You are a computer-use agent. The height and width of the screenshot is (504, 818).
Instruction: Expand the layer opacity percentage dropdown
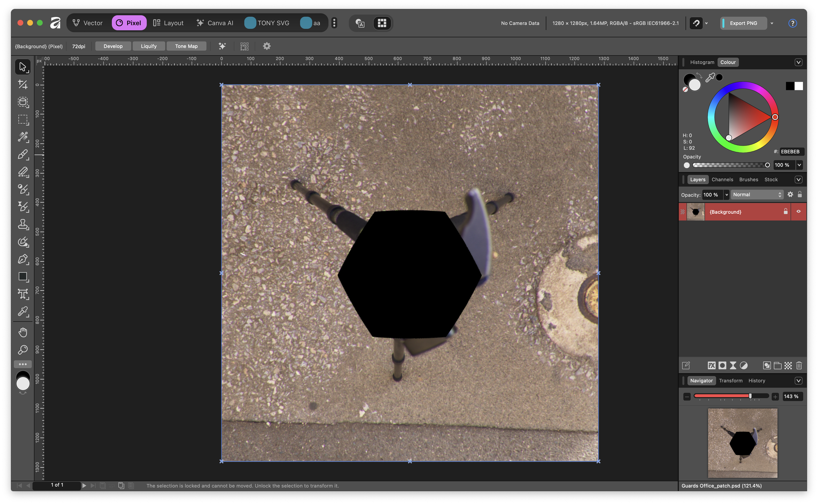727,195
